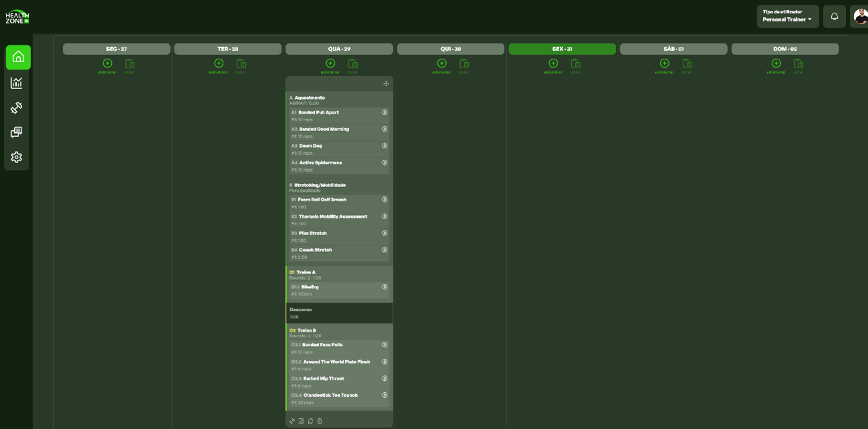This screenshot has height=429, width=868.
Task: Play video for Banded Pull Apart
Action: [385, 112]
